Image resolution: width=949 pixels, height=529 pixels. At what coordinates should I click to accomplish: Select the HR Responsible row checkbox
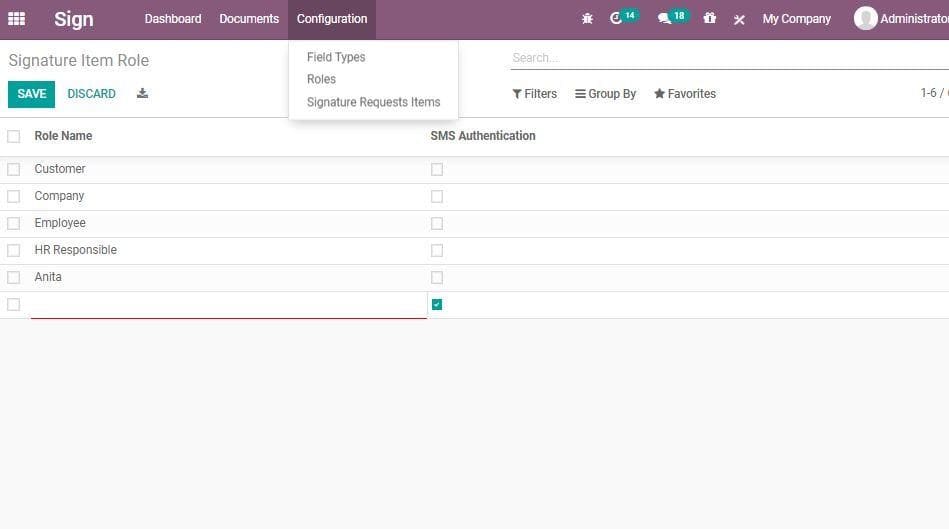pyautogui.click(x=13, y=250)
